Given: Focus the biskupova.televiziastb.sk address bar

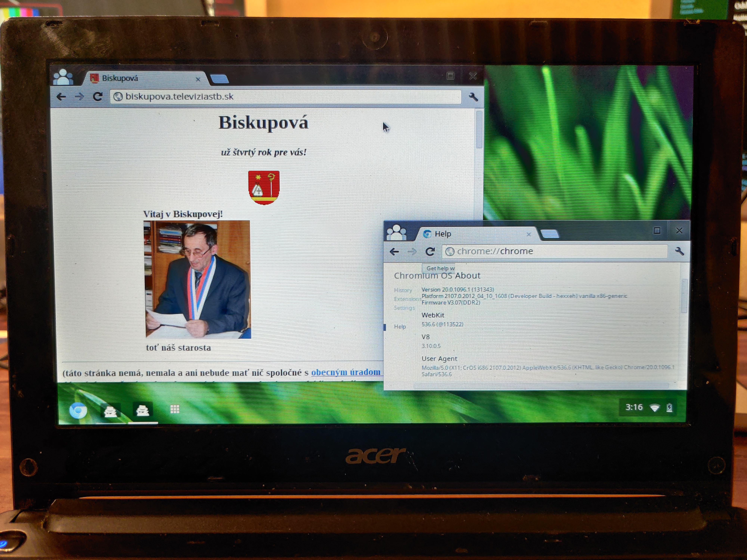Looking at the screenshot, I should [285, 97].
